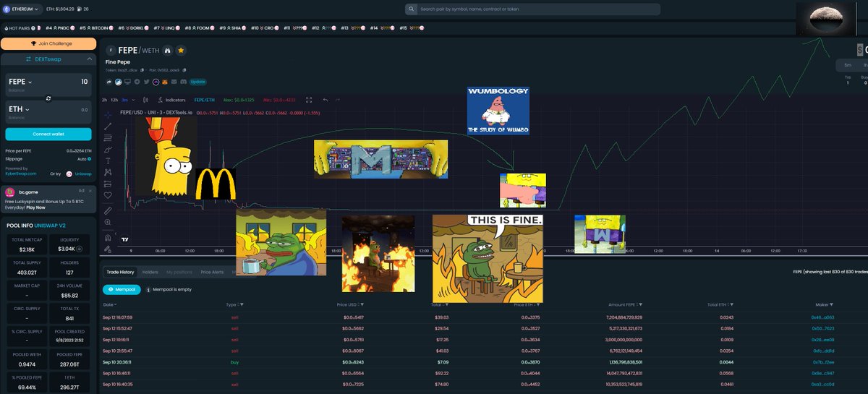Select the crosshair cursor tool

click(x=108, y=114)
